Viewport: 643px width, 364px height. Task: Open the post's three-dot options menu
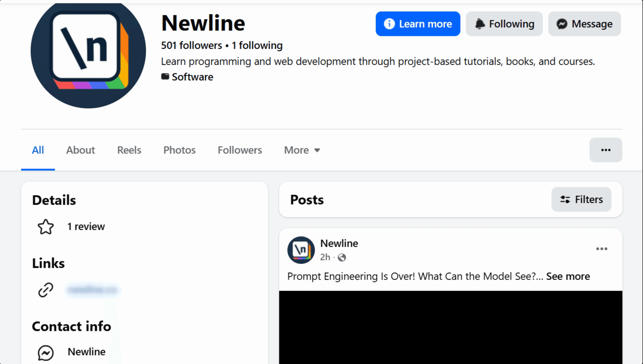[x=601, y=249]
